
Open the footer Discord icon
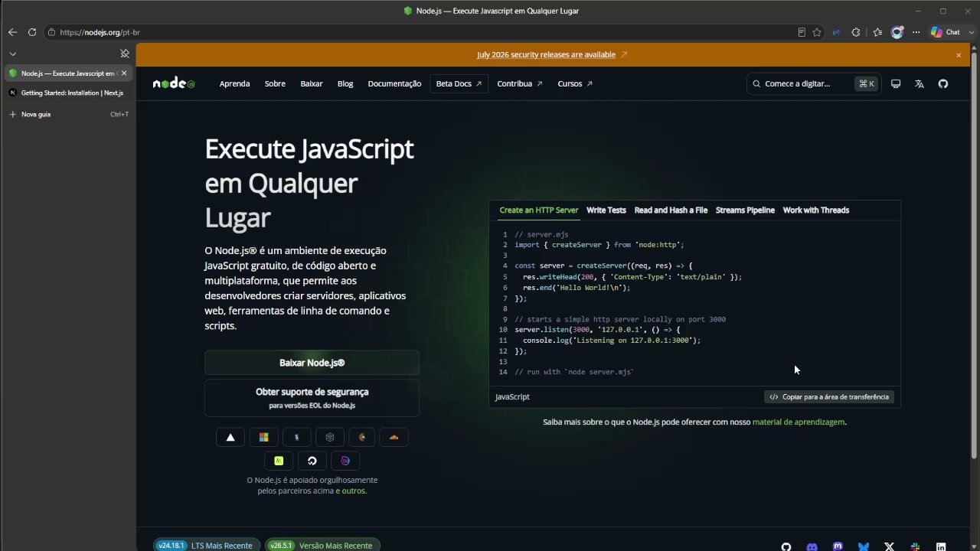tap(812, 547)
